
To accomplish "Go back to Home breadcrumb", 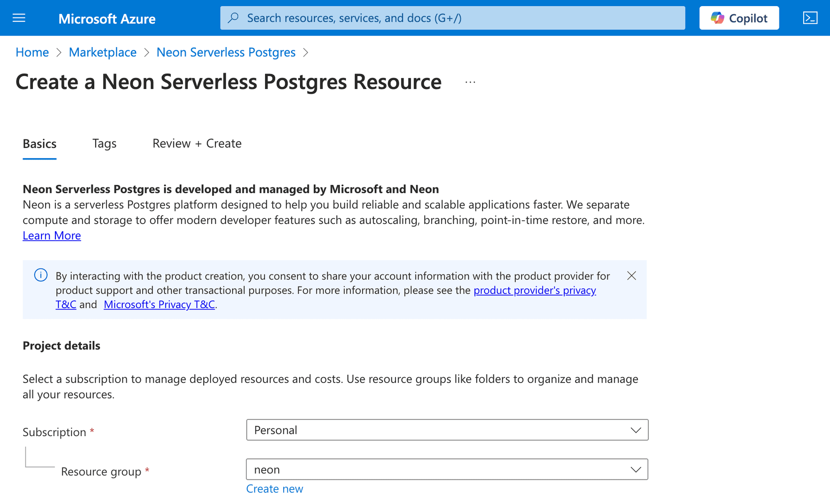I will pos(32,52).
